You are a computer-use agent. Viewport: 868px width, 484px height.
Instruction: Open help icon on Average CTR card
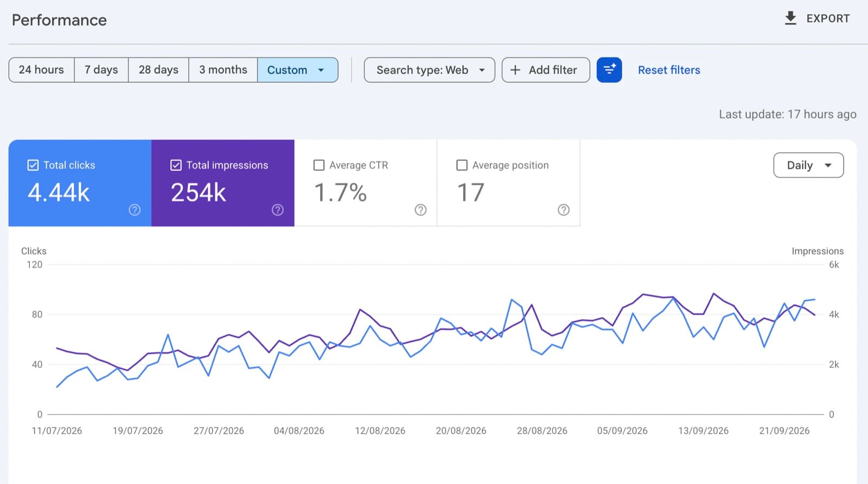pyautogui.click(x=420, y=210)
